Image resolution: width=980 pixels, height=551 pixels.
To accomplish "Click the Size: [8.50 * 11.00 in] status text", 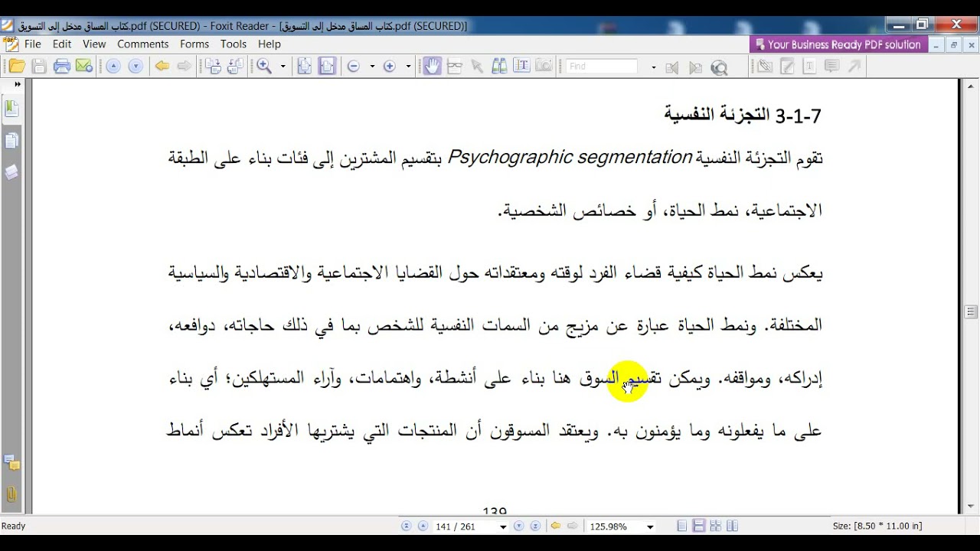I will [x=877, y=527].
